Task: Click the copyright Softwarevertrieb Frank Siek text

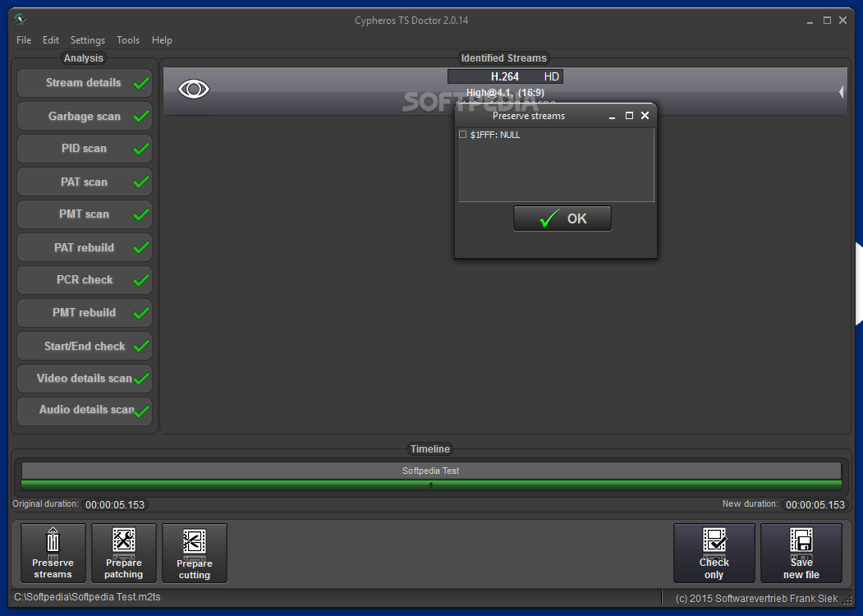Action: 757,599
